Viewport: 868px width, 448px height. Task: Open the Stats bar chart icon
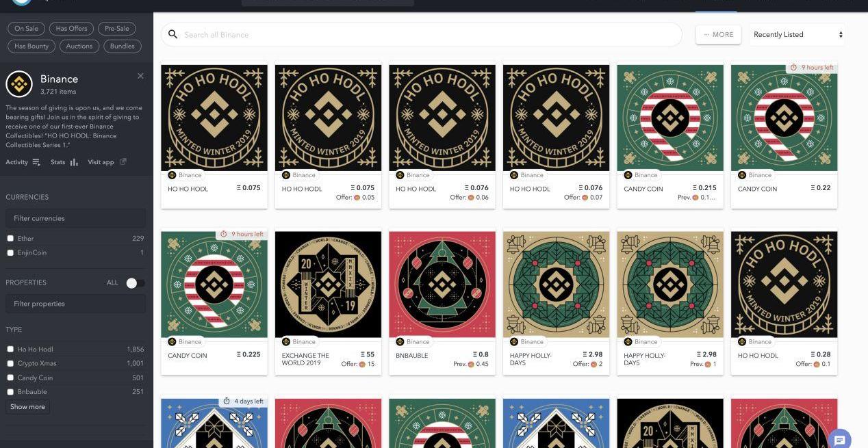click(x=74, y=162)
